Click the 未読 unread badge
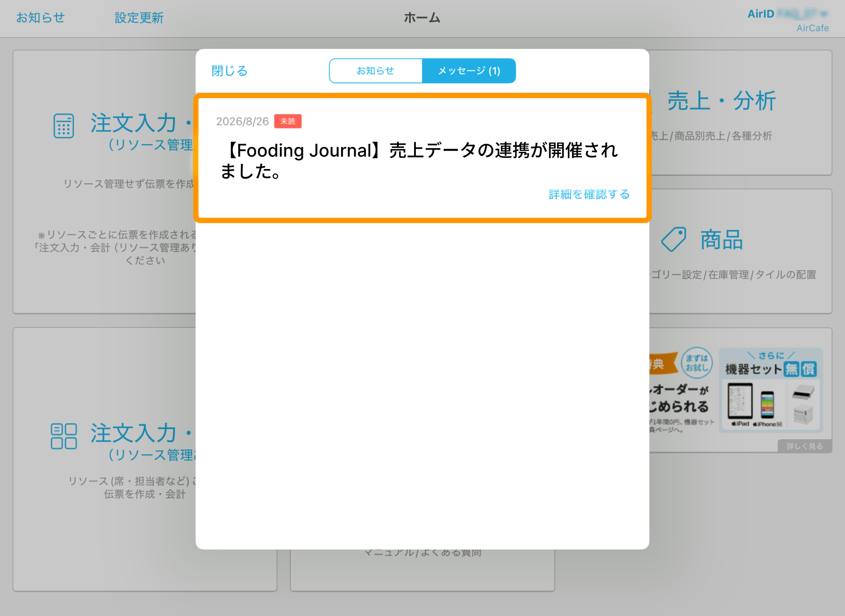The image size is (845, 616). click(288, 121)
